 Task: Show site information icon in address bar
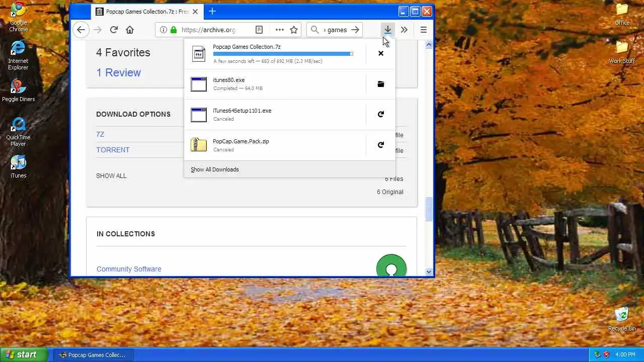point(163,30)
